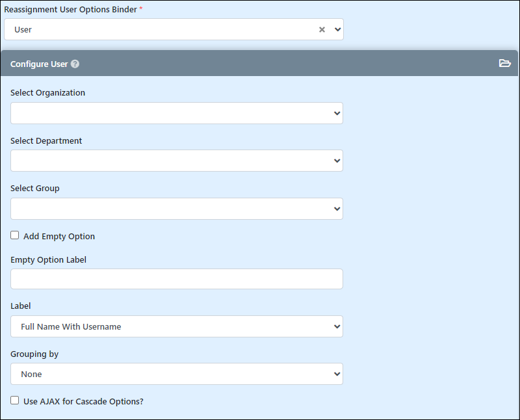Tick Use AJAX for Cascade Options checkbox
Screen dimensions: 520x420
click(14, 400)
